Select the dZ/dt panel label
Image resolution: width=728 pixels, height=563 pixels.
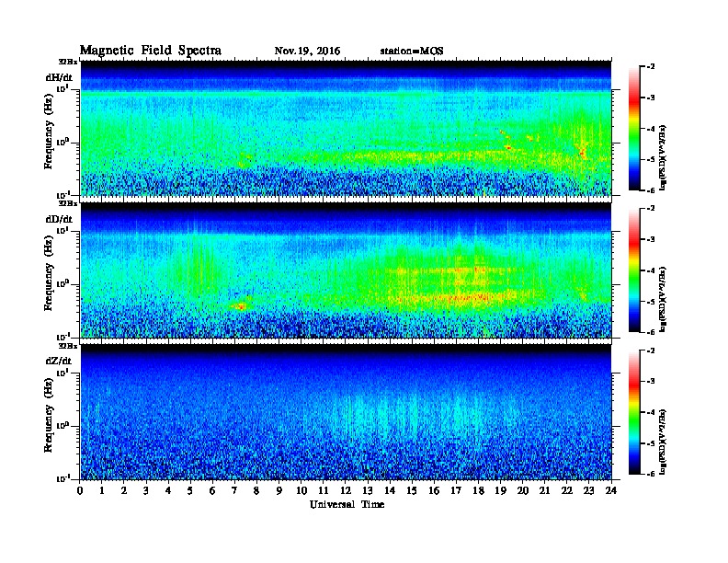coord(59,361)
